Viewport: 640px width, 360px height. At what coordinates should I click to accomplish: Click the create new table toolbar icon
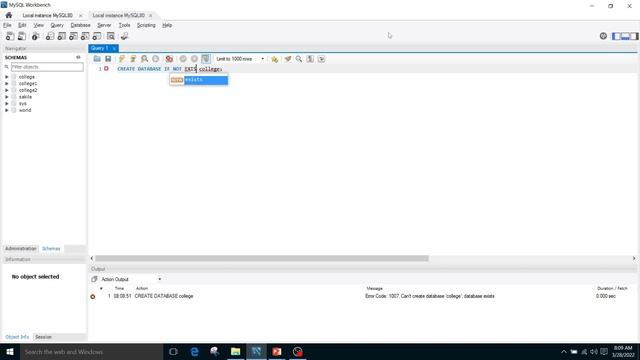tap(62, 36)
